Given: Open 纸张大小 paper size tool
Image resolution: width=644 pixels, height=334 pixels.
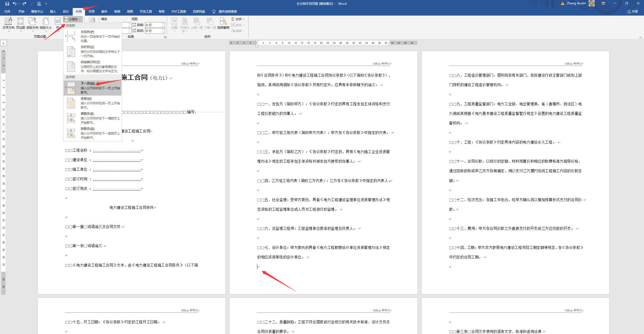Looking at the screenshot, I should click(46, 24).
